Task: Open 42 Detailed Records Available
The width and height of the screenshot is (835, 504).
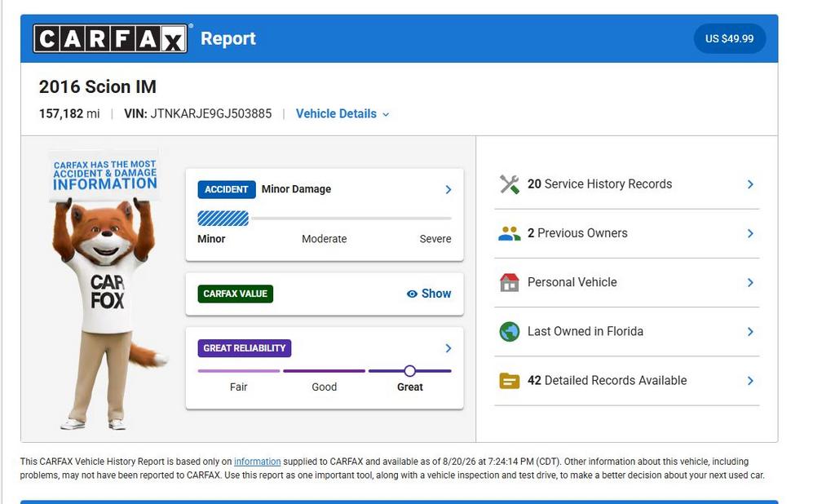Action: click(x=627, y=380)
